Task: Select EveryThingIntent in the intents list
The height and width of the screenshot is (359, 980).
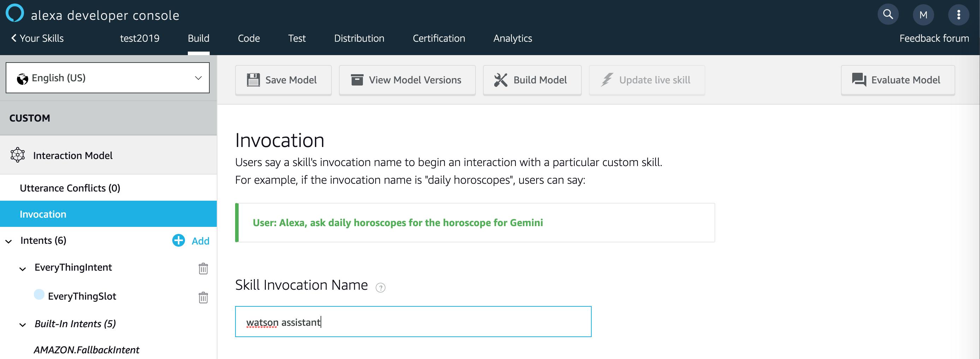Action: tap(73, 267)
